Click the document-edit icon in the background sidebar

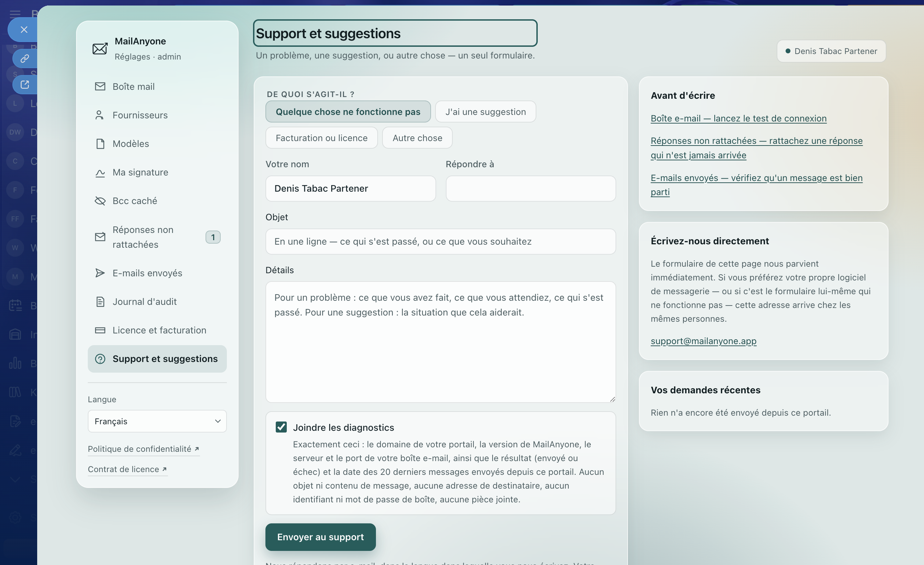[x=15, y=422]
